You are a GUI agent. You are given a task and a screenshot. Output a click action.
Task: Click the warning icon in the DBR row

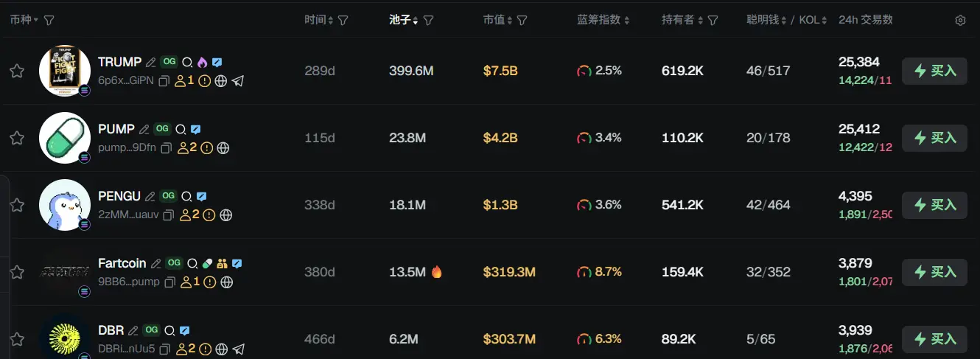206,349
